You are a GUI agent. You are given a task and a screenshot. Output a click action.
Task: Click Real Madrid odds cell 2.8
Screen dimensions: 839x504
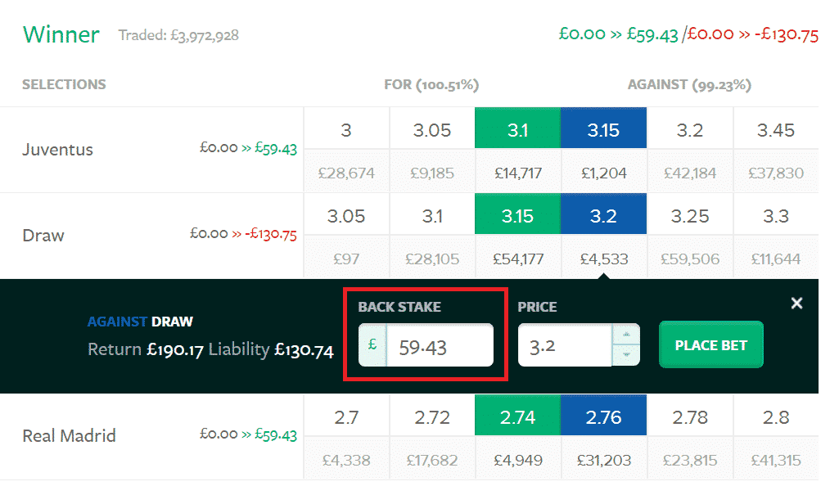(775, 417)
